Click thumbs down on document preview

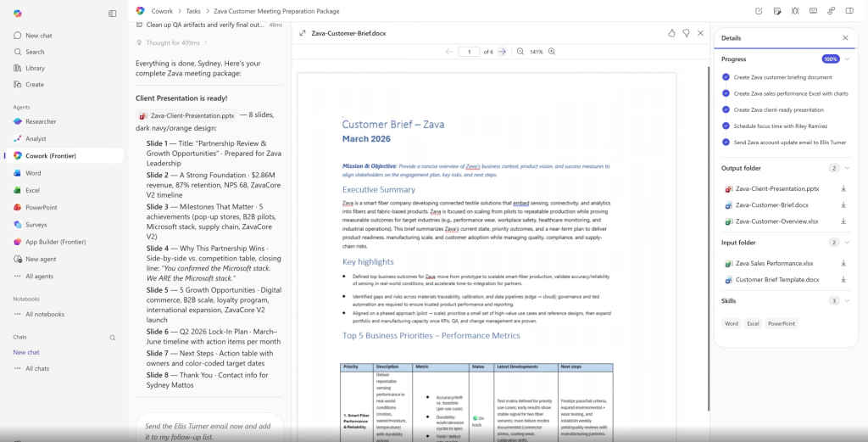pyautogui.click(x=686, y=33)
